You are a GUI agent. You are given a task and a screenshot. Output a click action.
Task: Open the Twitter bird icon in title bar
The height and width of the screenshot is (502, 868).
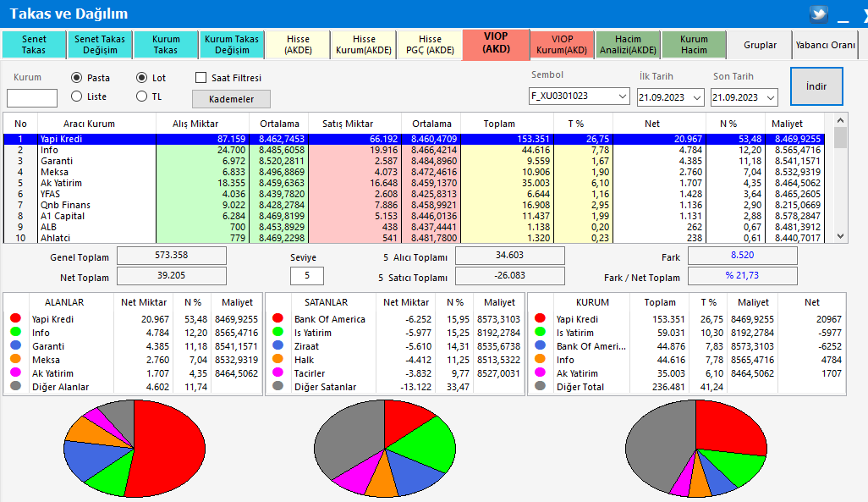point(819,14)
